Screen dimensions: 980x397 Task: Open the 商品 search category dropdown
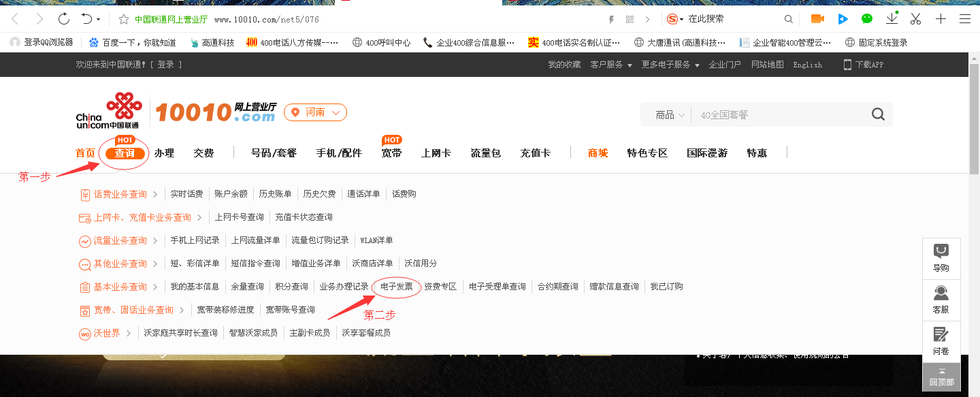click(x=670, y=115)
